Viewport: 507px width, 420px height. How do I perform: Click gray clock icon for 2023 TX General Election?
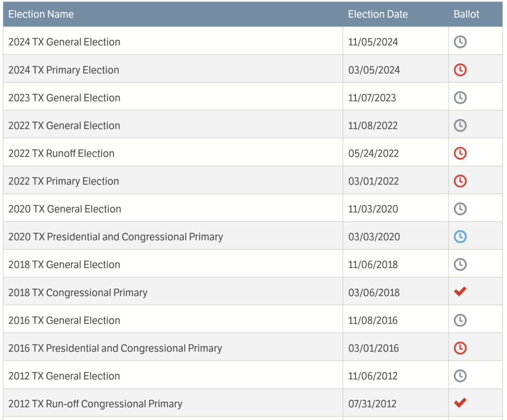pyautogui.click(x=460, y=98)
